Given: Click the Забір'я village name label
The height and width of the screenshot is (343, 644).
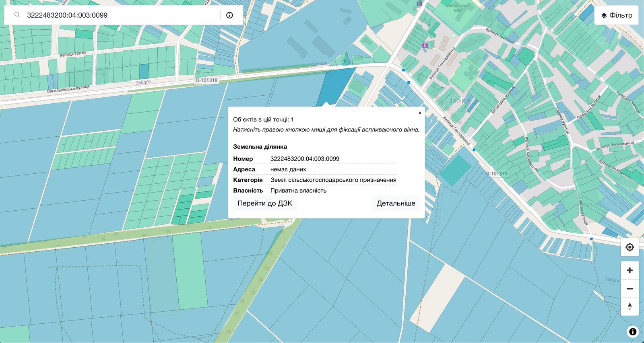Looking at the screenshot, I should (x=459, y=100).
